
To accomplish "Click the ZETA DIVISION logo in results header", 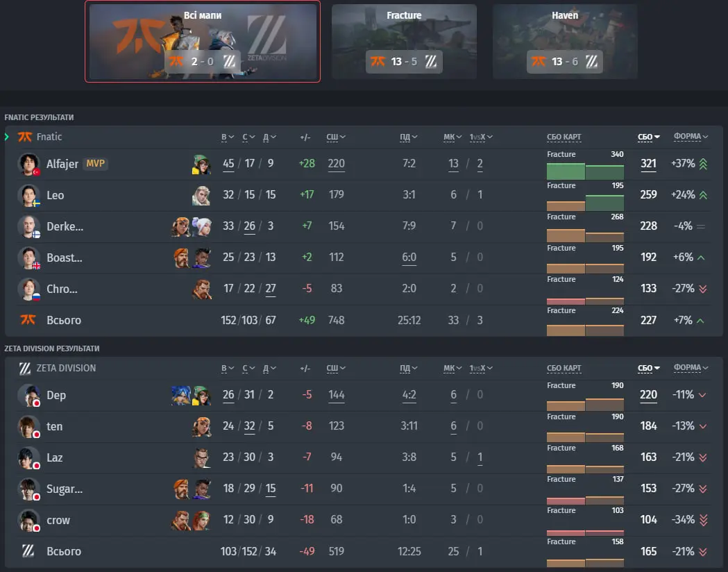I will (24, 368).
